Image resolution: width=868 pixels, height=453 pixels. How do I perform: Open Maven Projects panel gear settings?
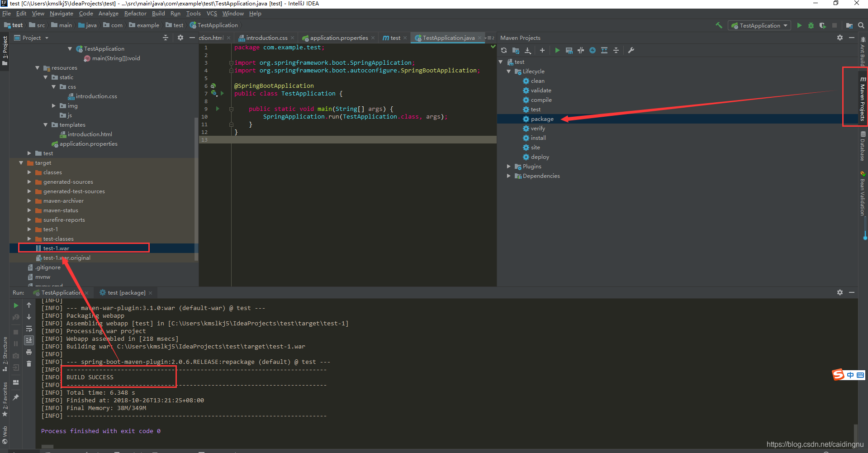pyautogui.click(x=840, y=38)
